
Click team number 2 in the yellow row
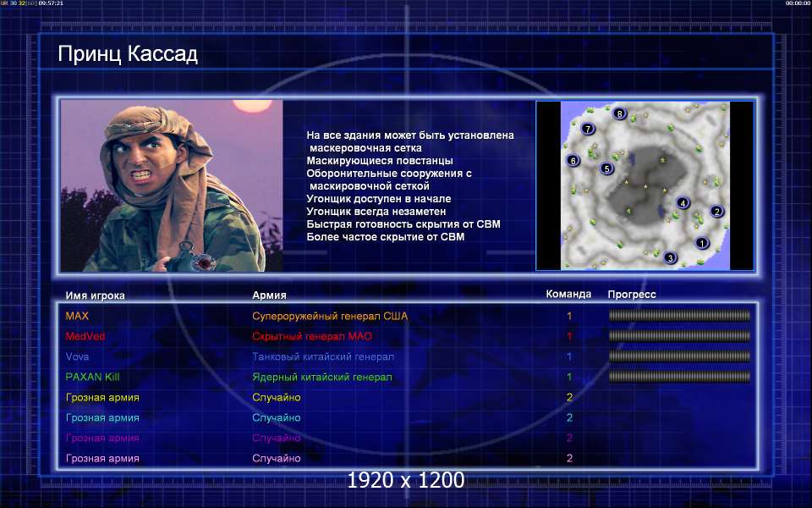click(x=569, y=398)
